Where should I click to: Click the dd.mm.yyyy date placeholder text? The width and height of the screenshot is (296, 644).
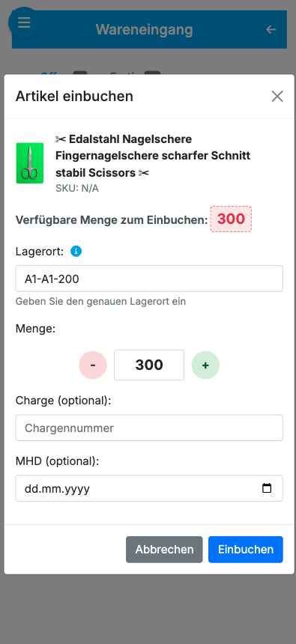click(x=57, y=489)
